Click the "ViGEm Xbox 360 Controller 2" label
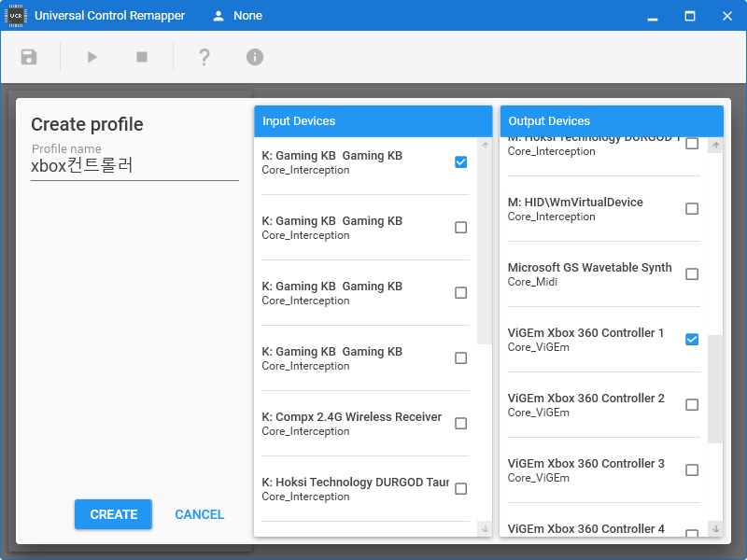The image size is (747, 560). pos(586,398)
